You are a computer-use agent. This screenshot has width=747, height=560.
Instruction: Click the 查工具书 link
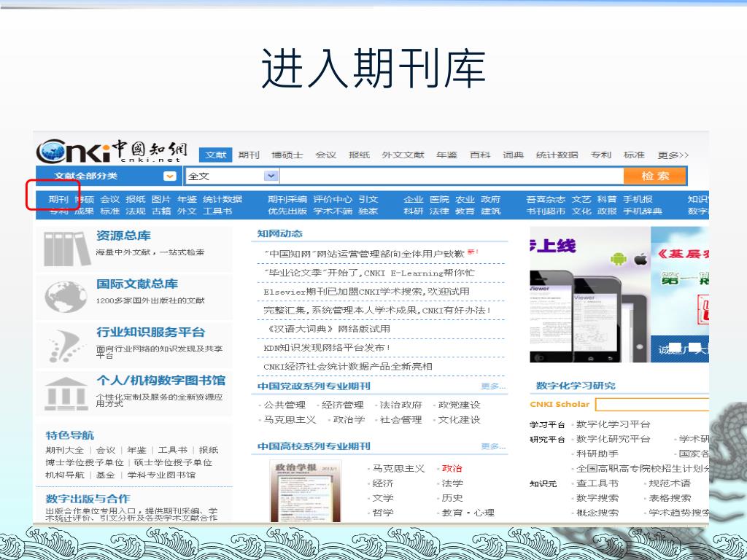pos(597,483)
